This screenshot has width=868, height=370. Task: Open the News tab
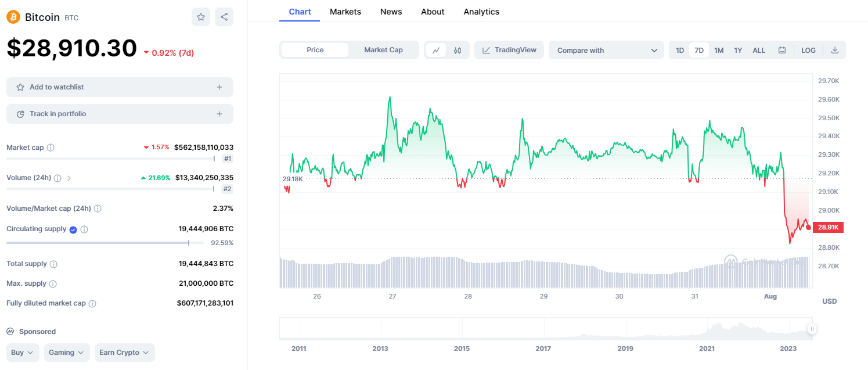coord(391,12)
